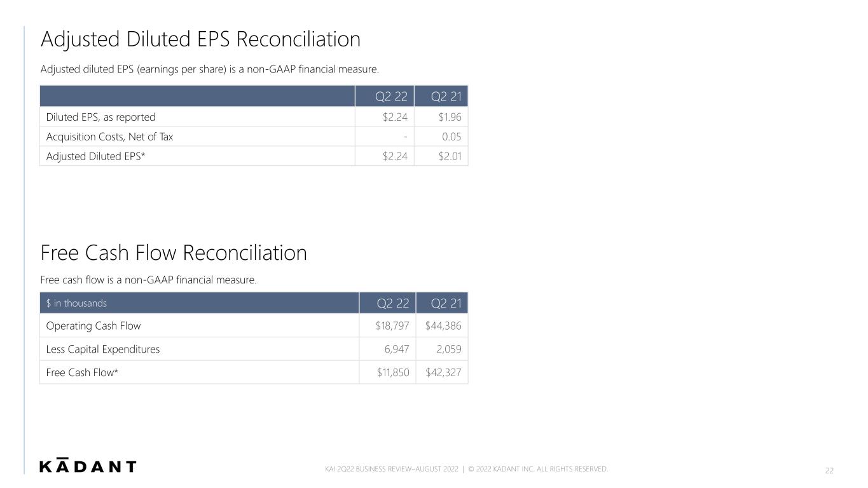Select the Adjusted Diluted EPS Reconciliation heading

[x=200, y=40]
